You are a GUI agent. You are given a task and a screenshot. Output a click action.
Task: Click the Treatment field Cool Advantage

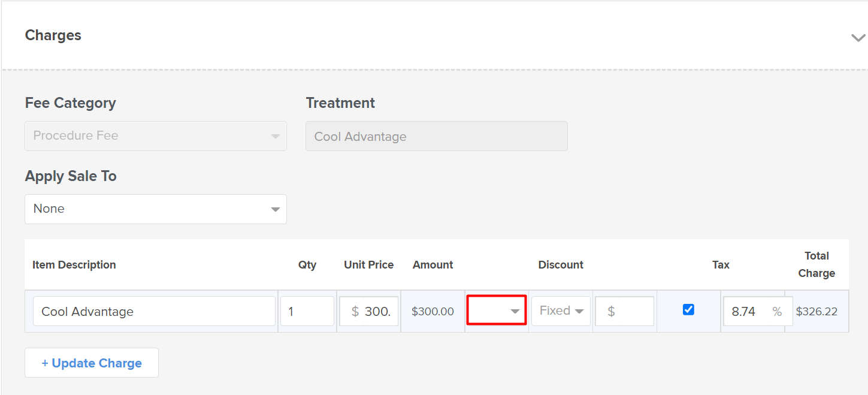(437, 136)
